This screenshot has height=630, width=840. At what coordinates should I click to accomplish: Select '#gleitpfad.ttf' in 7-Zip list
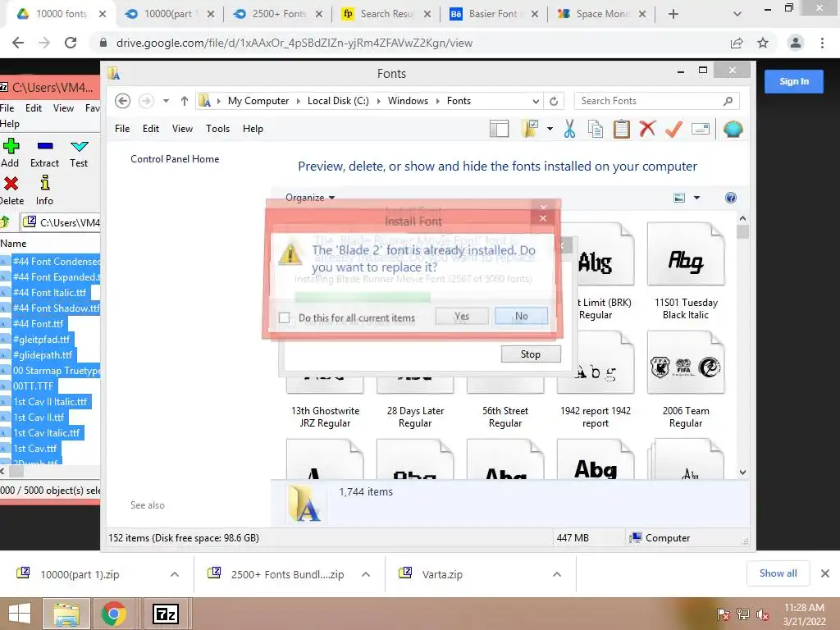[42, 339]
